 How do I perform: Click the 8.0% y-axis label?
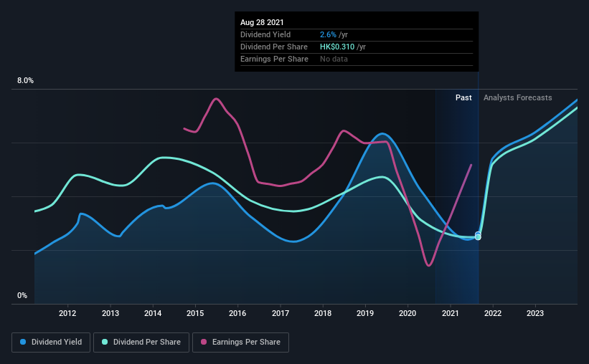click(25, 80)
